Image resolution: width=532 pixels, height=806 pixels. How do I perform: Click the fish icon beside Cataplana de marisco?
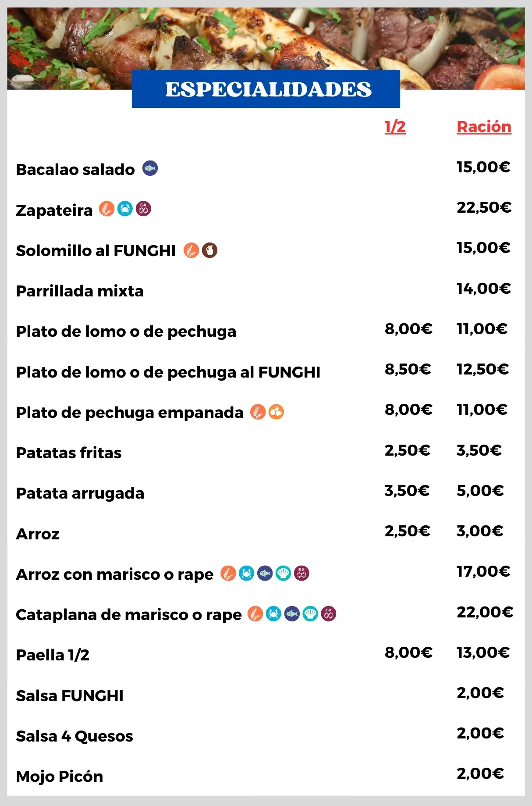(x=292, y=614)
